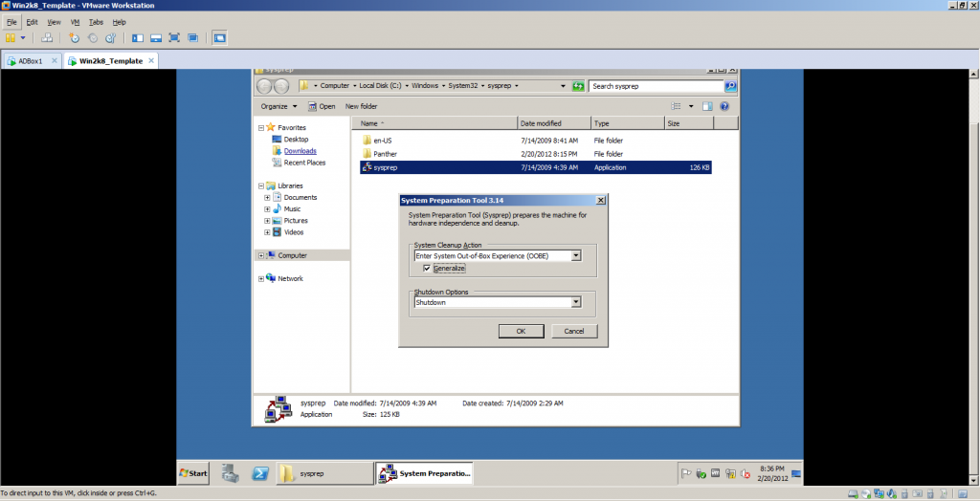Image resolution: width=980 pixels, height=501 pixels.
Task: Sort by the Date modified column header
Action: click(x=554, y=123)
